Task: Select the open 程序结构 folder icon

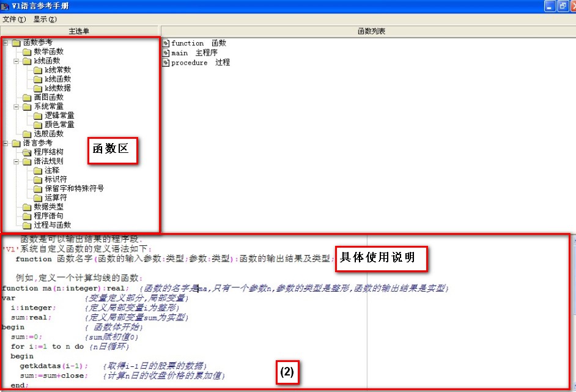Action: tap(27, 152)
